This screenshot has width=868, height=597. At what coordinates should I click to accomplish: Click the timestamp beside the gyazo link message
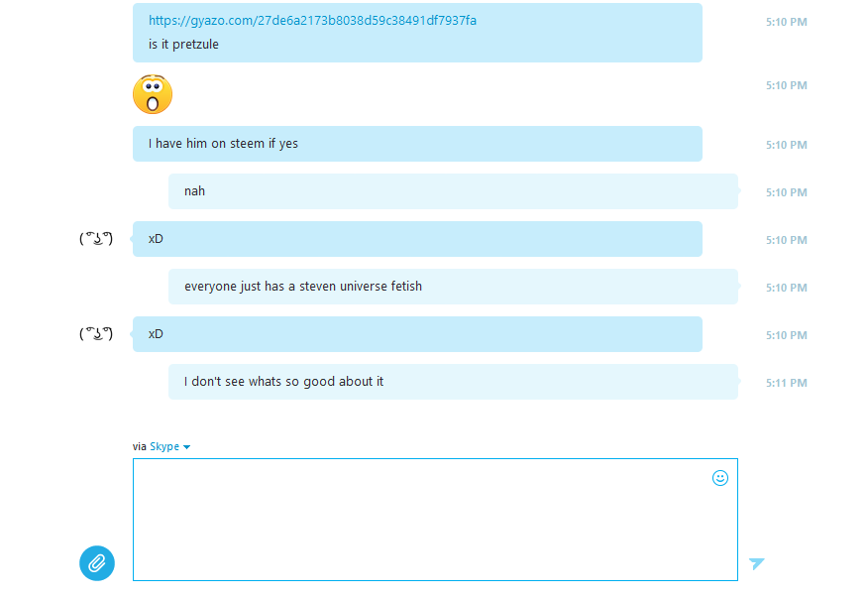point(786,22)
